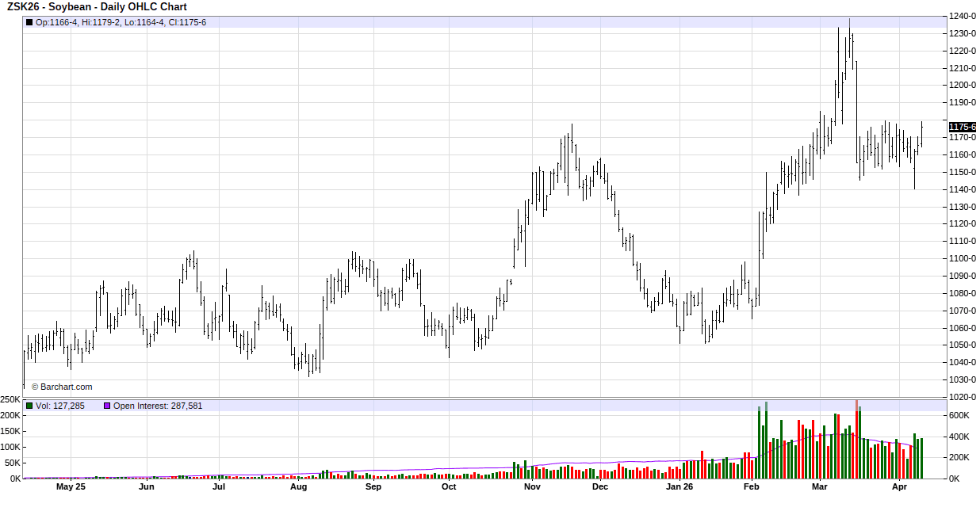Image resolution: width=980 pixels, height=511 pixels.
Task: Click the Apr label on time axis
Action: (898, 487)
